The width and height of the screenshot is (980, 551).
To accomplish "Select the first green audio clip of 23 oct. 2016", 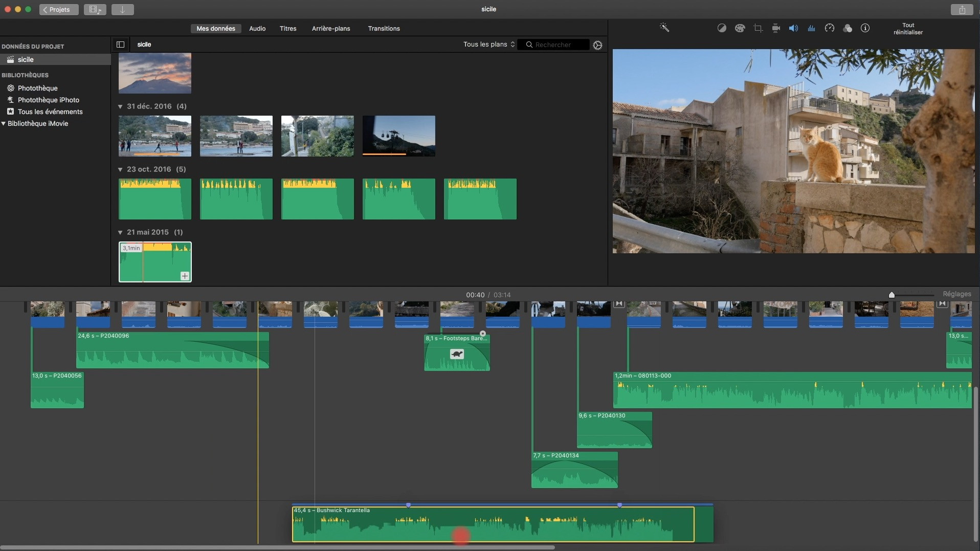I will click(155, 199).
